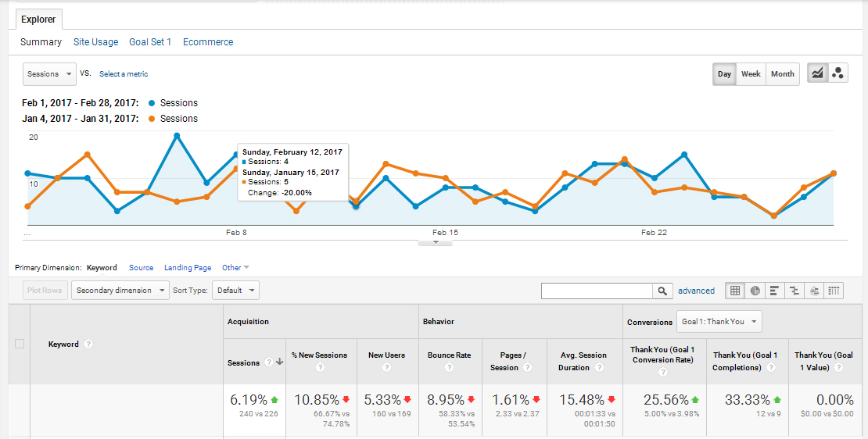Open help icon beside Sessions column header
The height and width of the screenshot is (439, 868).
point(268,362)
